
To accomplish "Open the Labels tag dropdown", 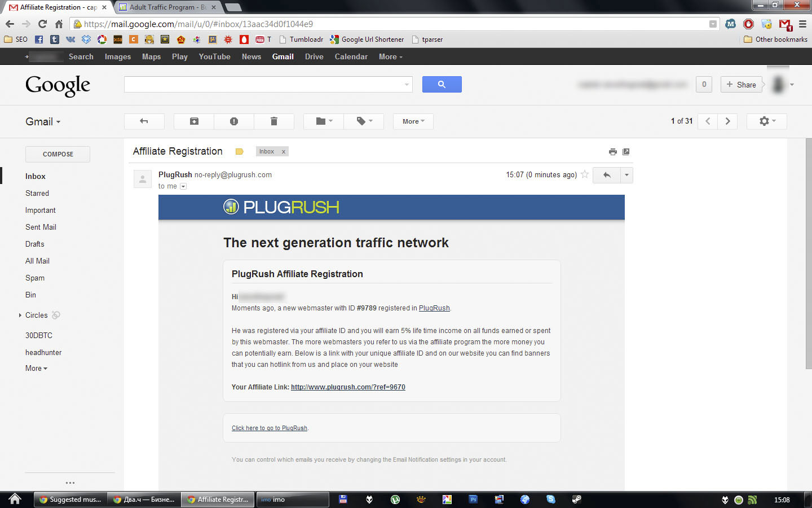I will pos(364,121).
